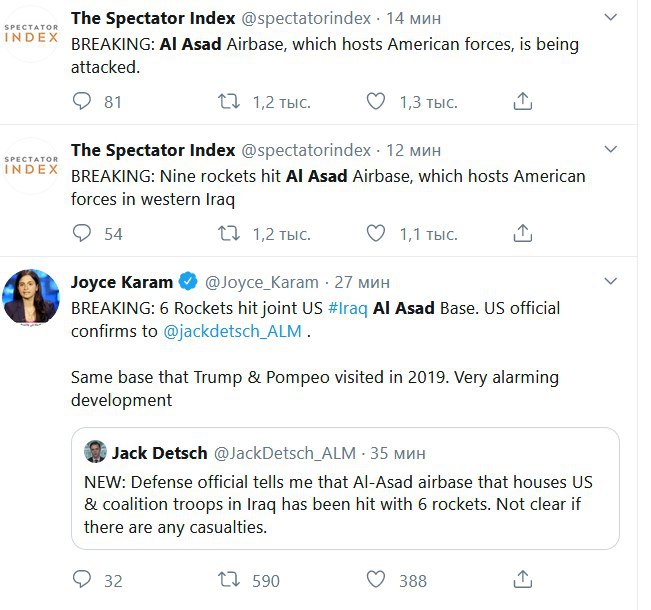Reply to the 'Nine rockets hit' tweet
Screen dimensions: 651x610
point(82,234)
